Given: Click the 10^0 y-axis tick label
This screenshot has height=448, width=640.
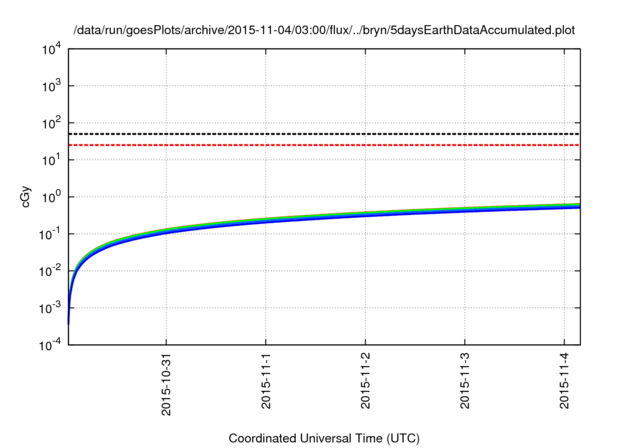Looking at the screenshot, I should click(x=51, y=197).
